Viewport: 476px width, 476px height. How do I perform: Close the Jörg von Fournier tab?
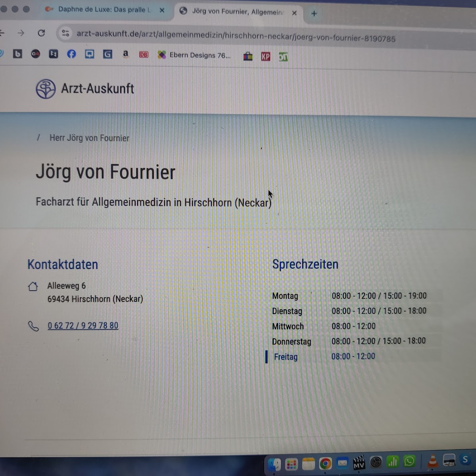(294, 13)
